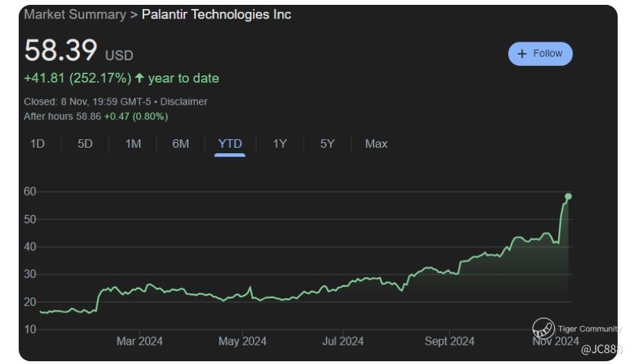
Task: Click the YTD range tab
Action: 230,144
